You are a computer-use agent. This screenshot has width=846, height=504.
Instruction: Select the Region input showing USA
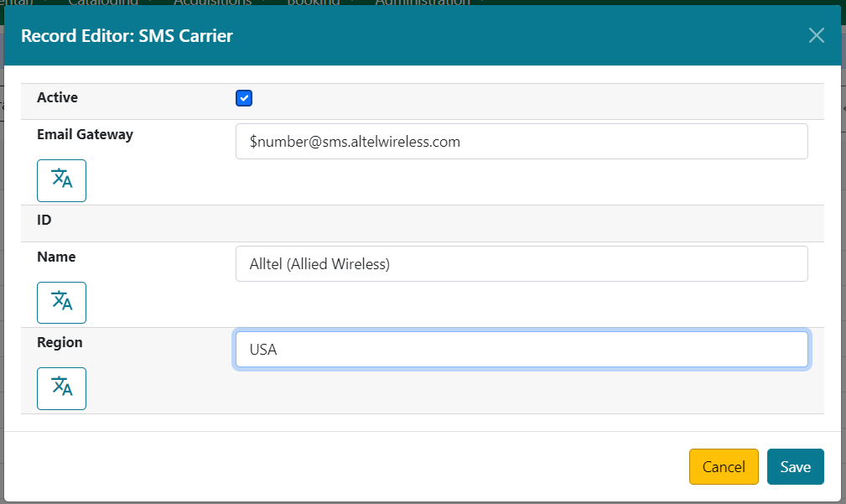click(522, 350)
